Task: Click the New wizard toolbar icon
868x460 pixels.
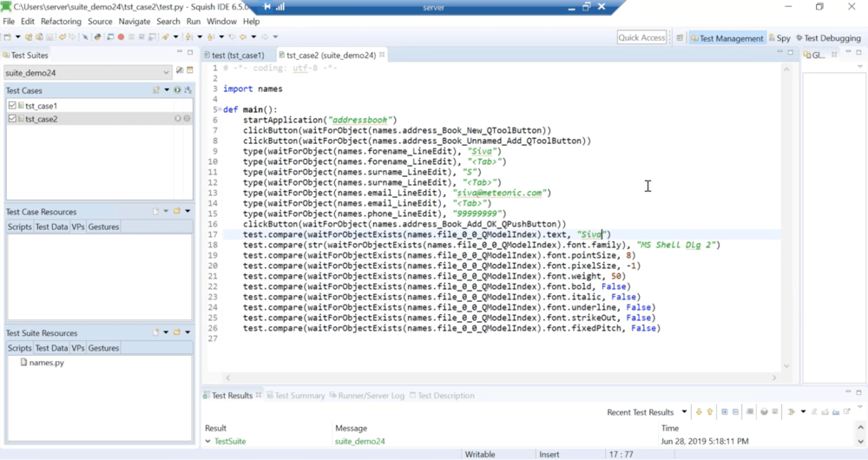Action: coord(8,37)
